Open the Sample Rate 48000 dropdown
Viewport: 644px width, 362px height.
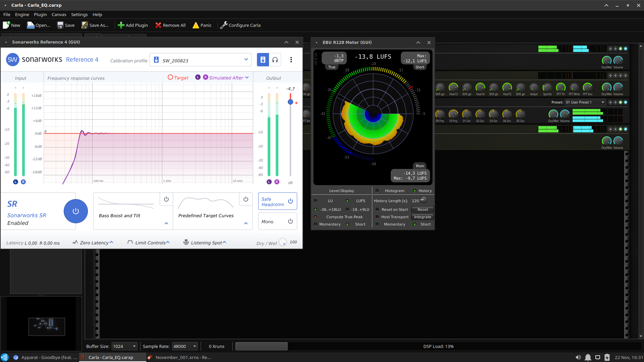pyautogui.click(x=185, y=346)
